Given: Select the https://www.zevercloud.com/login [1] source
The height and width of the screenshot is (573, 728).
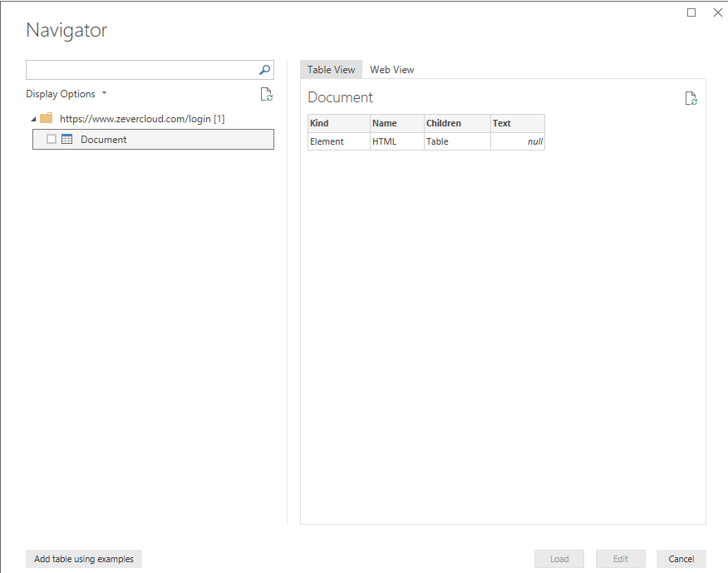Looking at the screenshot, I should point(142,119).
